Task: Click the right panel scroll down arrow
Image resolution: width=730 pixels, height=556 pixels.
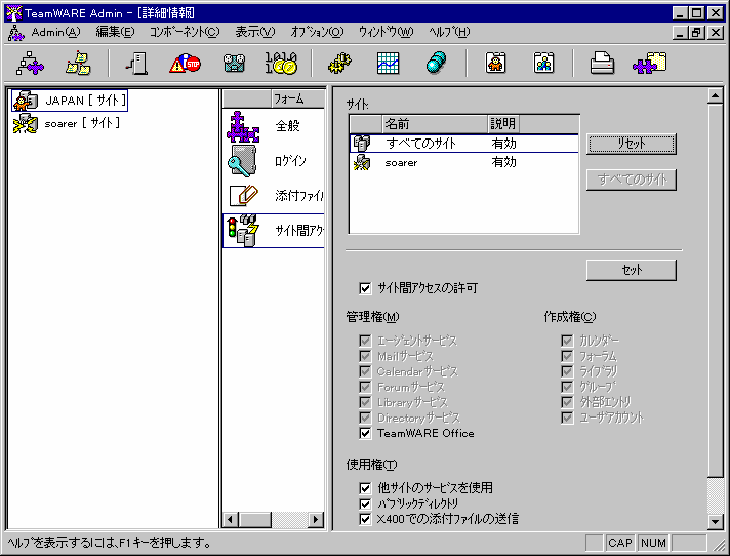Action: click(x=715, y=522)
